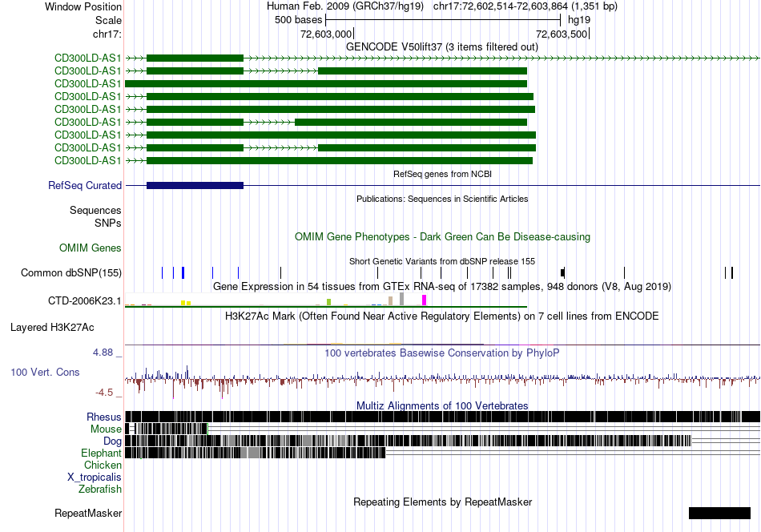Click the 500 bases scale label
This screenshot has width=761, height=532.
pyautogui.click(x=299, y=20)
